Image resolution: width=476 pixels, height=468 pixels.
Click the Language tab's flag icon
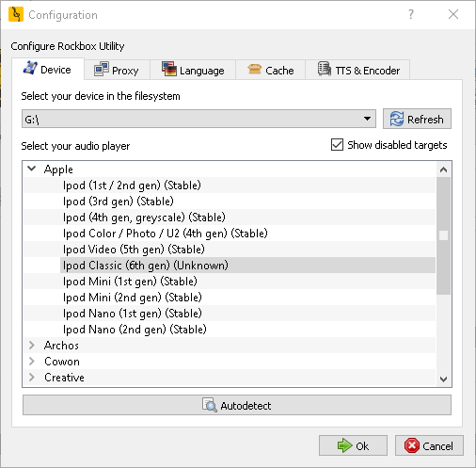click(169, 69)
